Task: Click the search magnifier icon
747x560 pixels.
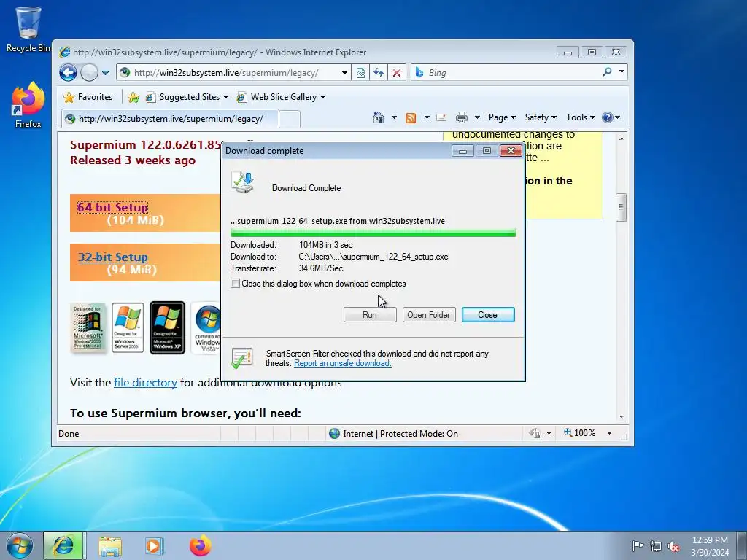Action: [x=607, y=72]
